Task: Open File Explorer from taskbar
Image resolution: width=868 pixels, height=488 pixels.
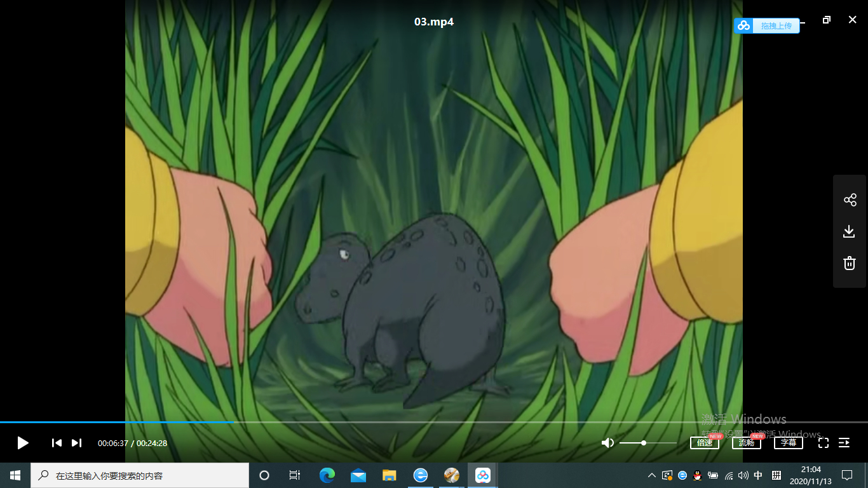Action: pos(390,475)
